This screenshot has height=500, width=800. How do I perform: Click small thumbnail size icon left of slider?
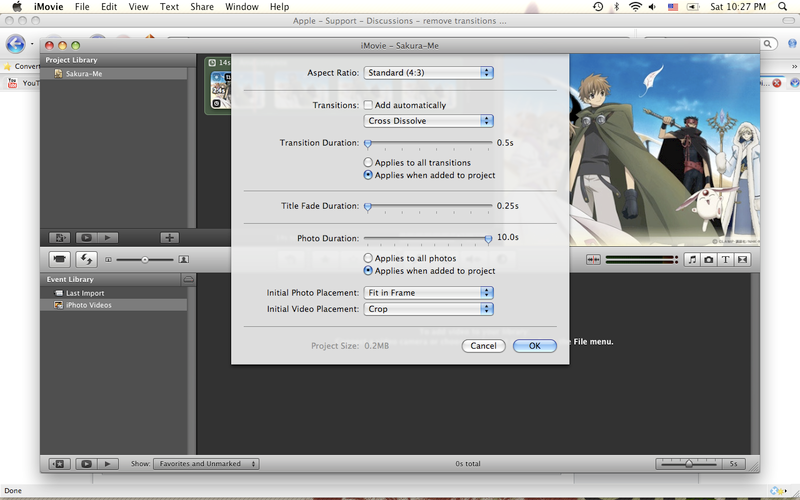(108, 260)
